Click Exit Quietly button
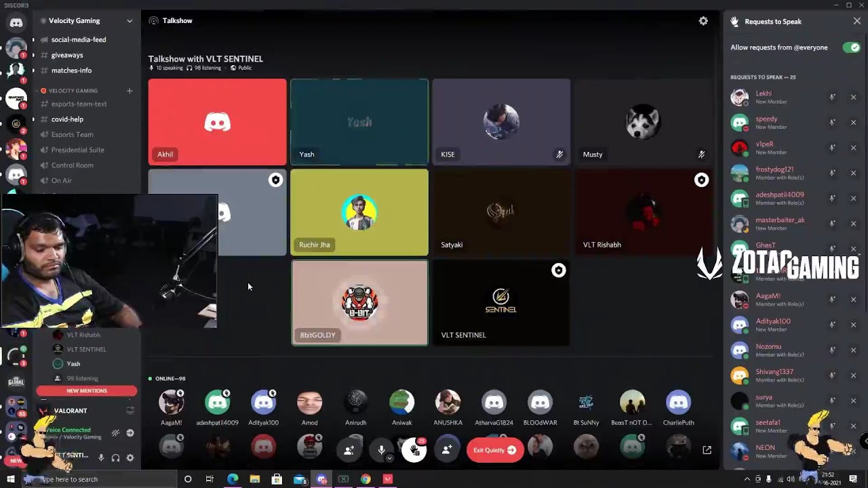868x488 pixels. 495,450
